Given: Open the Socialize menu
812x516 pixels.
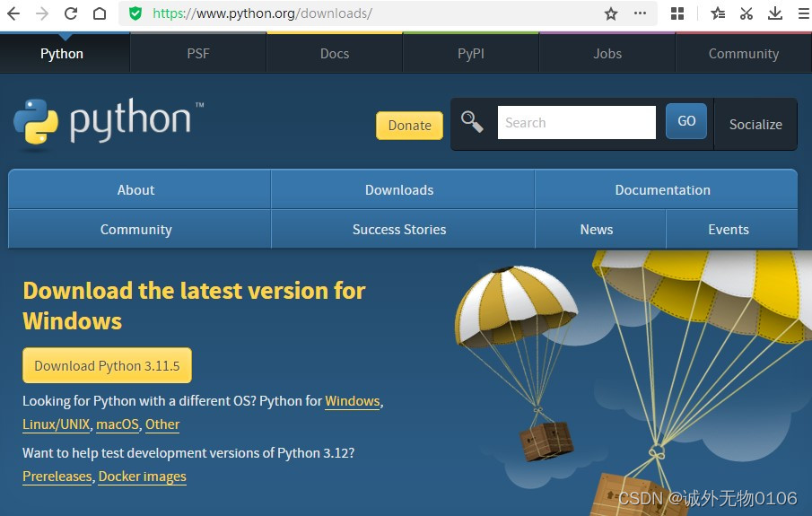Looking at the screenshot, I should click(755, 125).
